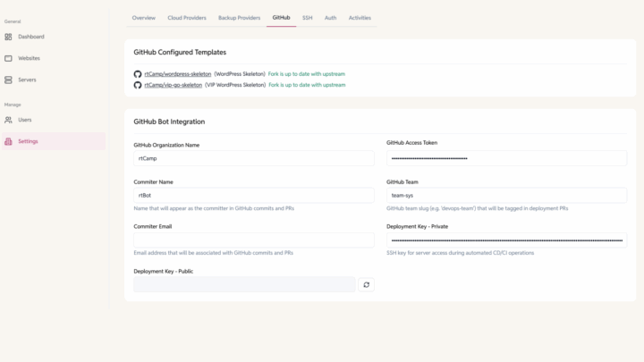Click the Deployment Key - Public field
The height and width of the screenshot is (362, 644).
pos(244,285)
